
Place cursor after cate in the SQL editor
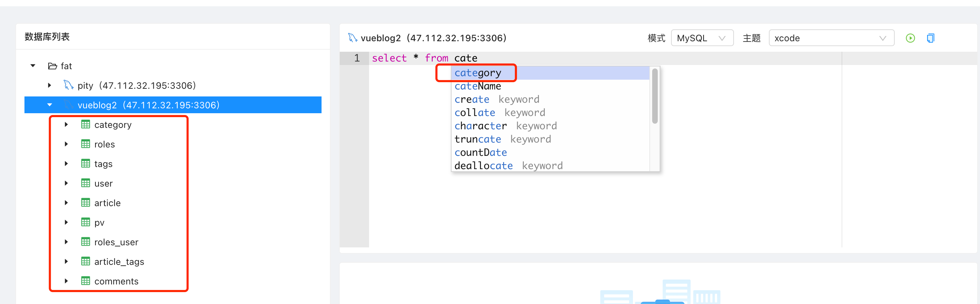(x=478, y=58)
